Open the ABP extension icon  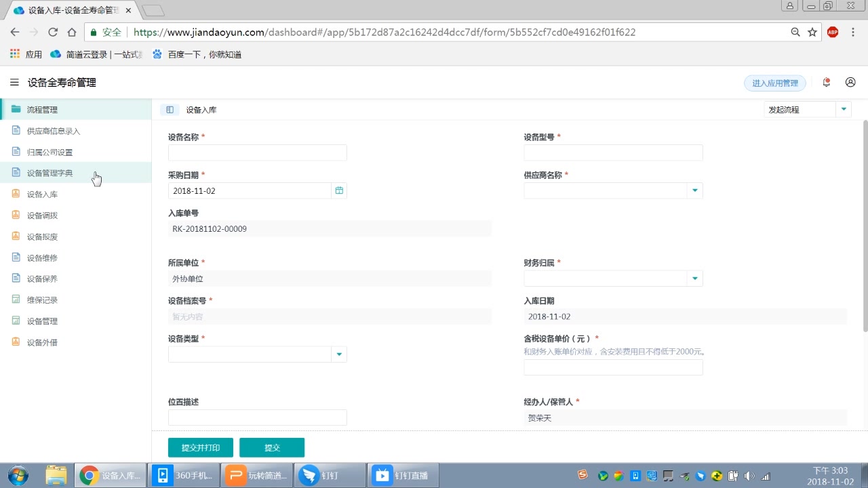(x=833, y=32)
